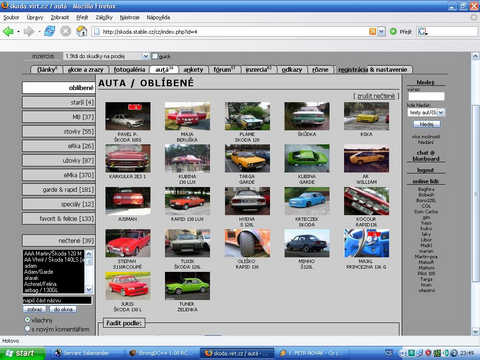The width and height of the screenshot is (480, 360).
Task: Click the list box scroll down arrow
Action: (x=89, y=290)
